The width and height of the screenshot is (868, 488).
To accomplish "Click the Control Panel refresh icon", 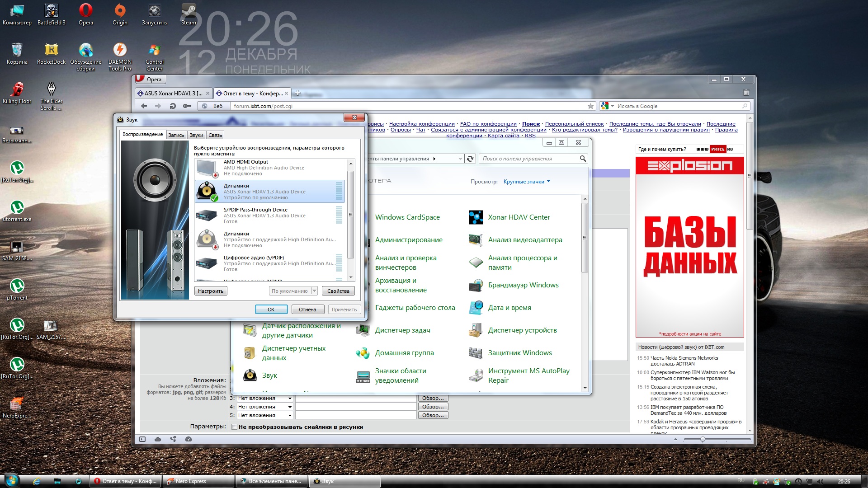I will point(470,159).
